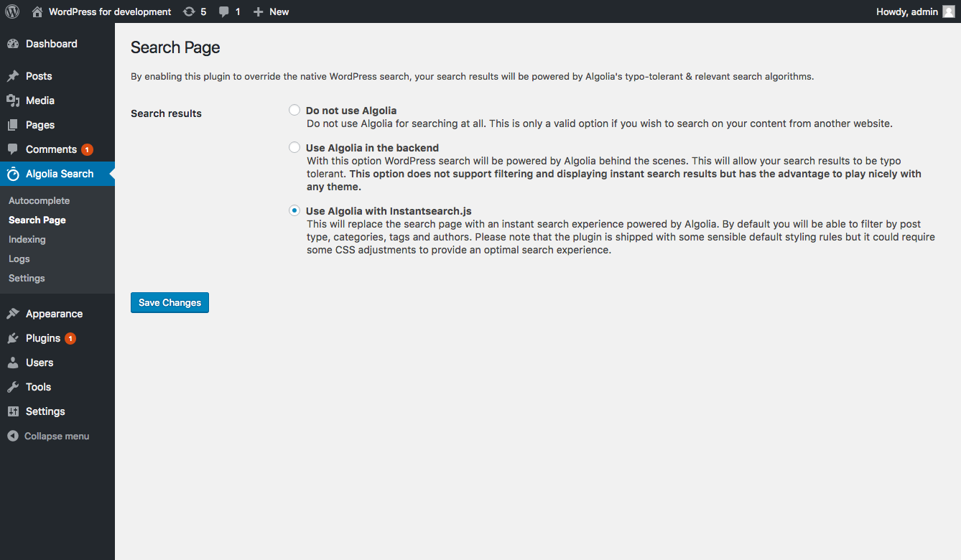Click the Posts pushpin icon
Image resolution: width=961 pixels, height=560 pixels.
point(13,76)
